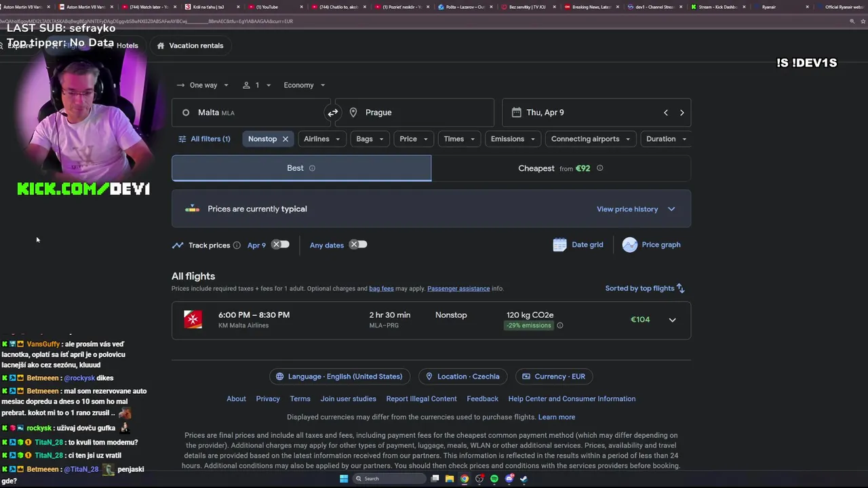Open File Explorer from taskbar
This screenshot has height=488, width=868.
[450, 479]
